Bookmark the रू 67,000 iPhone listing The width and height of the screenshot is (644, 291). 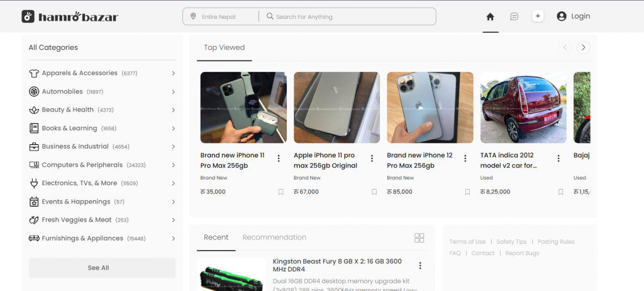click(374, 192)
